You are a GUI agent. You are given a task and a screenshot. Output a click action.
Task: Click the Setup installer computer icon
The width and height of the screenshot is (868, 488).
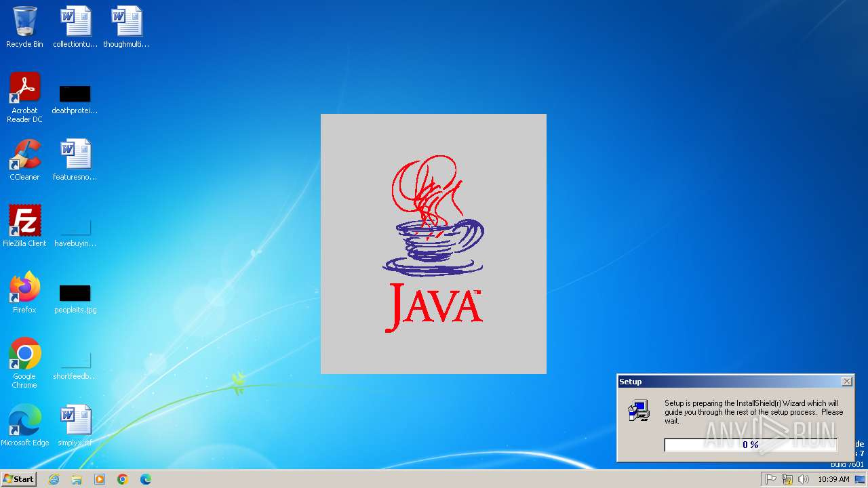639,411
